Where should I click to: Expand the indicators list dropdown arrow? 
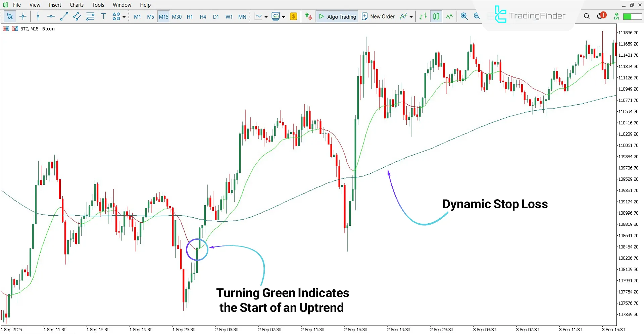click(x=411, y=17)
